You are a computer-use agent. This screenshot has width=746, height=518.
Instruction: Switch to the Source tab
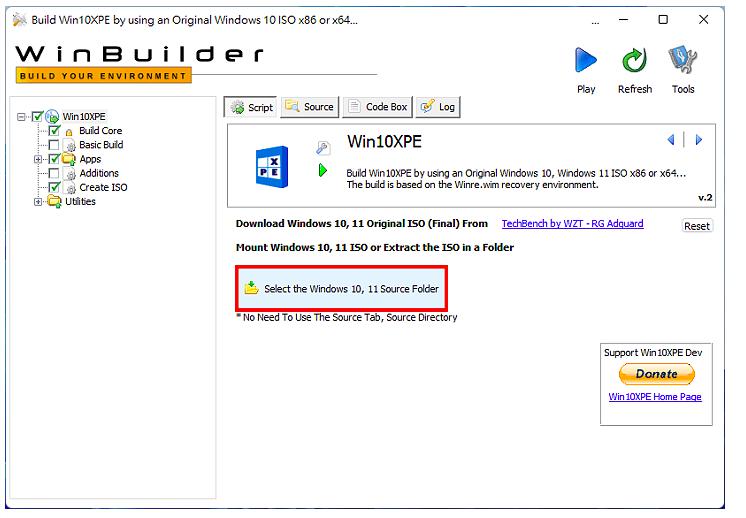309,107
